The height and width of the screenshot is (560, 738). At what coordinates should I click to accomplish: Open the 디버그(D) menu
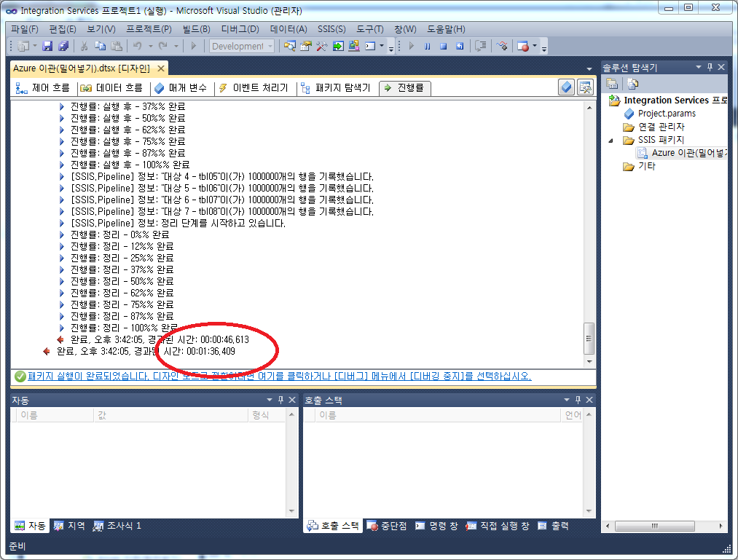(x=240, y=29)
